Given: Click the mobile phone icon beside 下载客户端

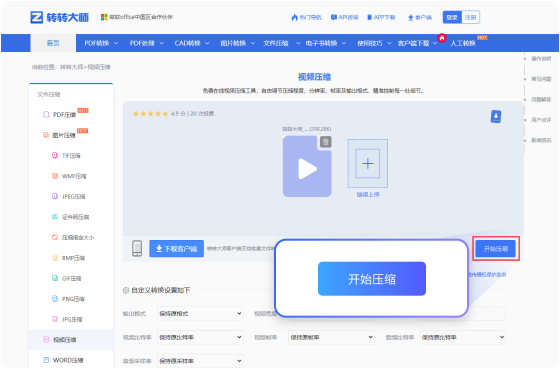Looking at the screenshot, I should (137, 248).
